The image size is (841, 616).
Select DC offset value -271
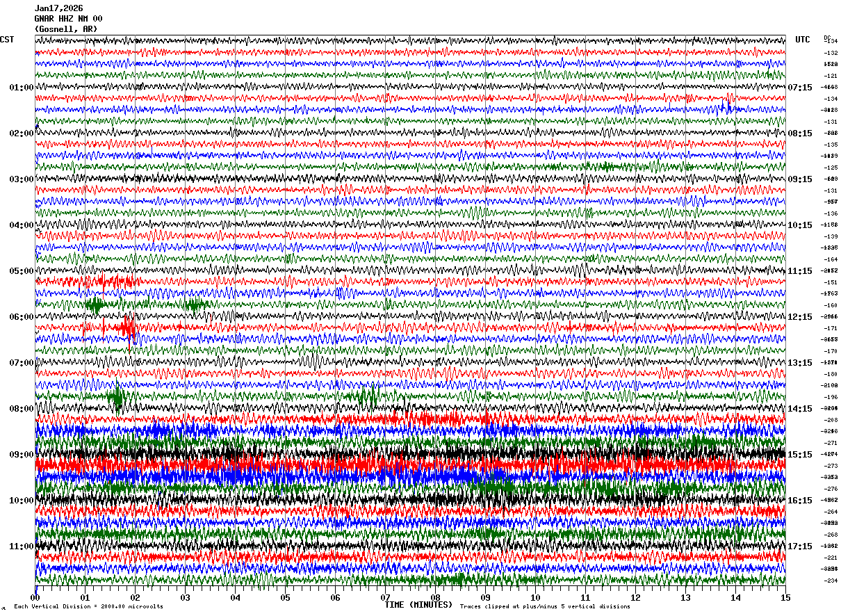831,443
